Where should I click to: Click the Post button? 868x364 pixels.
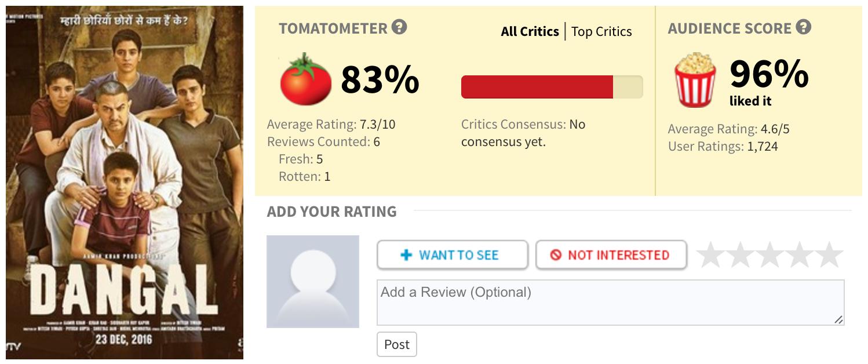click(396, 344)
